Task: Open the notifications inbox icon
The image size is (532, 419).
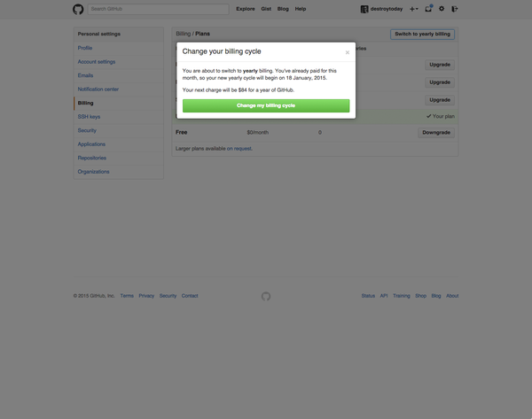Action: coord(428,9)
